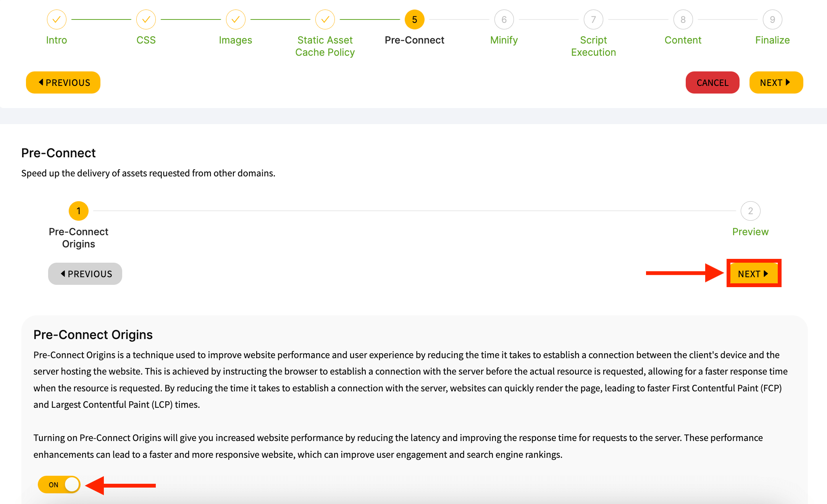Select the Pre-Connect Origins sub-step label
Viewport: 827px width, 504px height.
pyautogui.click(x=79, y=238)
